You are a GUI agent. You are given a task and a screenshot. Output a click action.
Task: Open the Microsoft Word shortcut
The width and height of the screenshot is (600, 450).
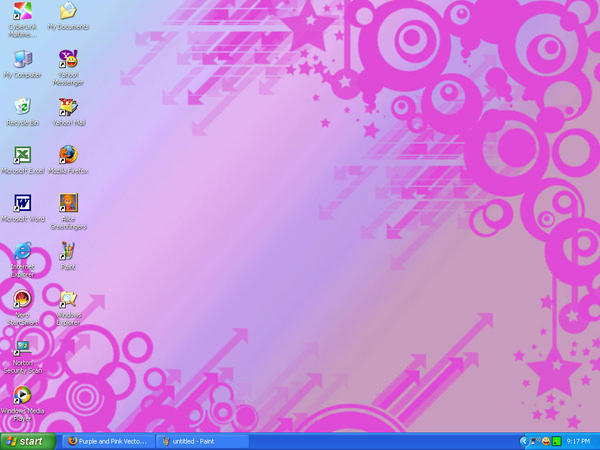[x=23, y=203]
